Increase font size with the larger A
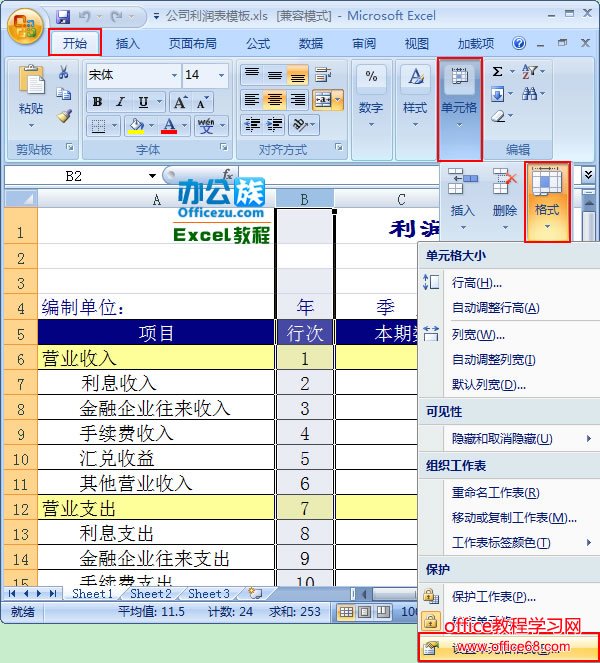The height and width of the screenshot is (663, 600). [181, 102]
